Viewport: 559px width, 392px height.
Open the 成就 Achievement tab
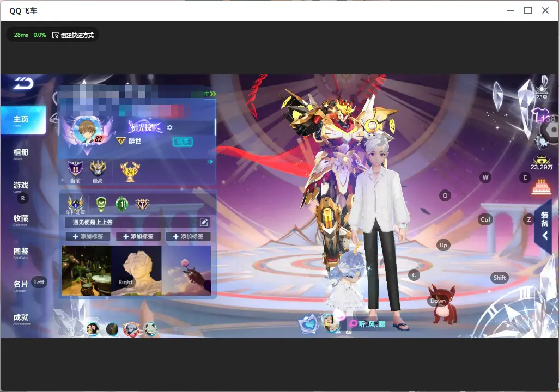coord(21,318)
